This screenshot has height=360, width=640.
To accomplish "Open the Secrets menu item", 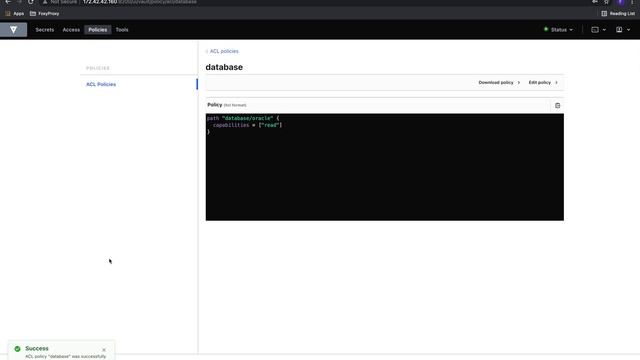I will click(44, 30).
